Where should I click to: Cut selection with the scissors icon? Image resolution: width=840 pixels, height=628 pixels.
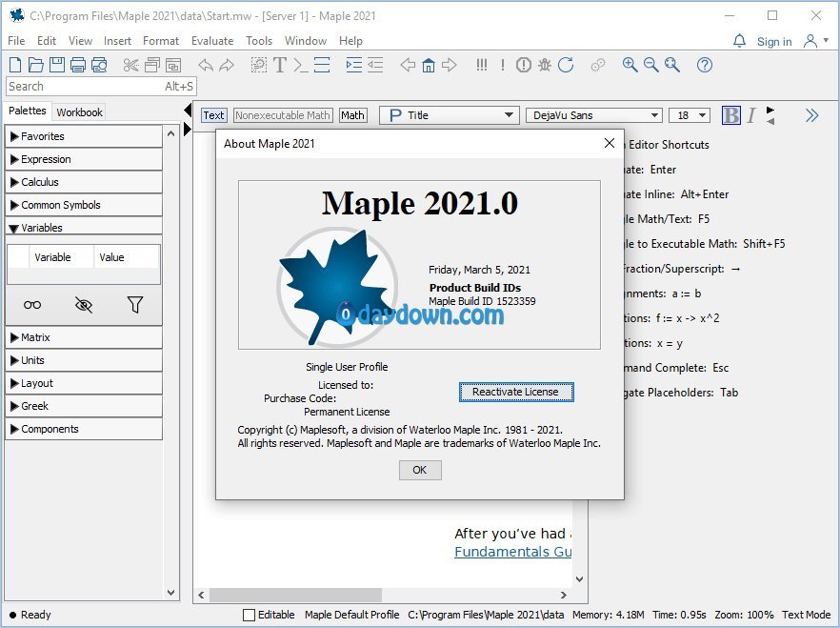(130, 65)
